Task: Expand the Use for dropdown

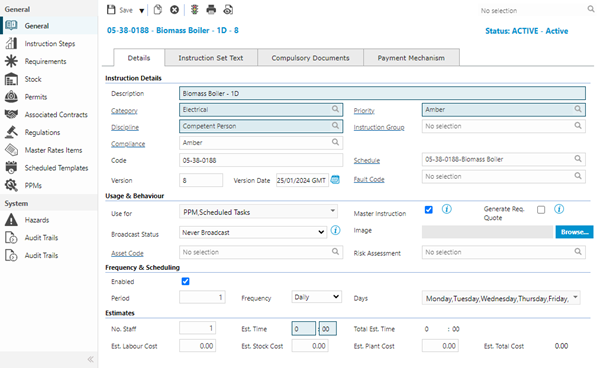Action: click(x=259, y=212)
